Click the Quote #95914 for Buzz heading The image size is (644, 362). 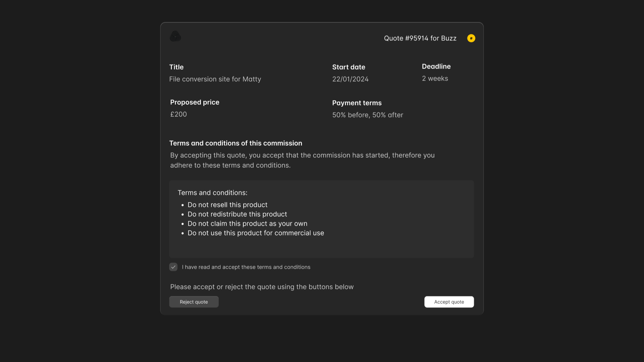[420, 38]
